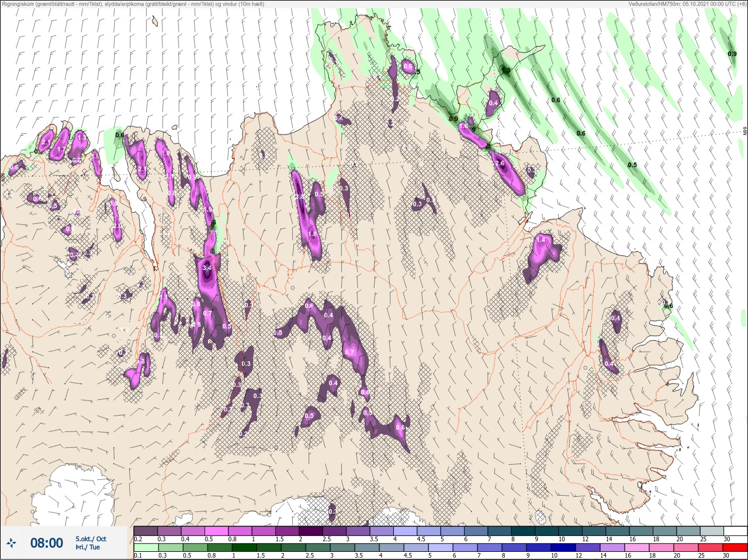This screenshot has height=560, width=748.
Task: Click the 2.6 precipitation value on the map
Action: pyautogui.click(x=500, y=164)
